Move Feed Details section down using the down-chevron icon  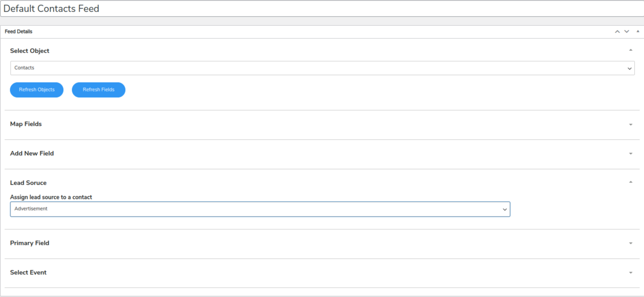(627, 31)
